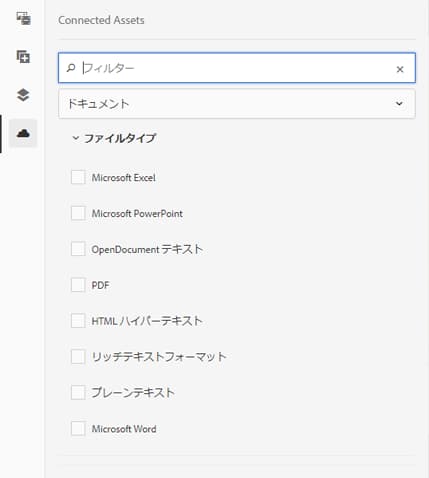The image size is (429, 478).
Task: Open the Assets browser rail icon
Action: tap(23, 18)
